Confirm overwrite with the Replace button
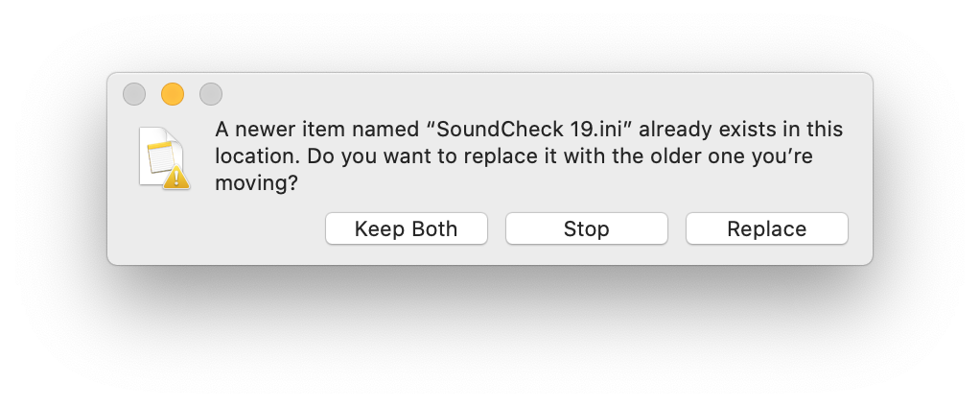Viewport: 980px width, 407px height. (x=767, y=228)
